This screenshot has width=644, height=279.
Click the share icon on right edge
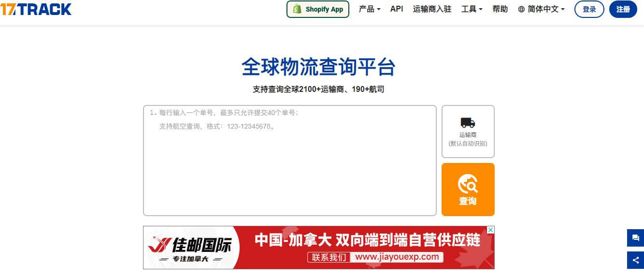635,260
